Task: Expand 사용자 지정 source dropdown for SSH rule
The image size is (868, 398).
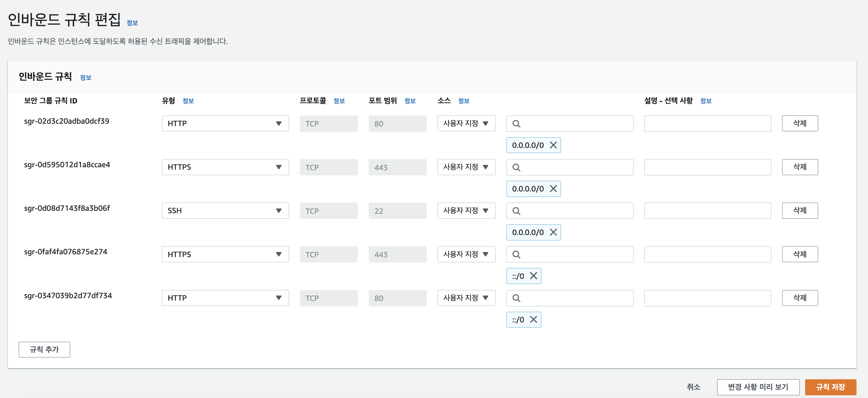Action: [x=466, y=210]
